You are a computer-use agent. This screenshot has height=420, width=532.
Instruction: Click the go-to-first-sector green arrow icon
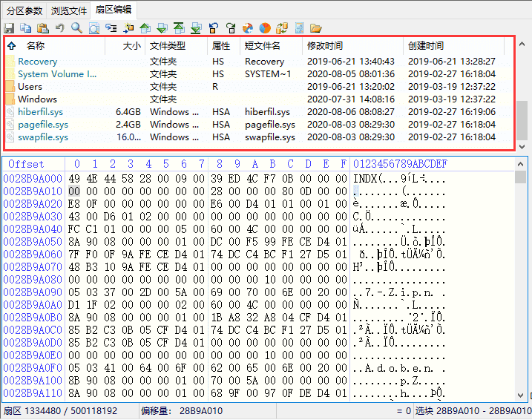pos(179,28)
